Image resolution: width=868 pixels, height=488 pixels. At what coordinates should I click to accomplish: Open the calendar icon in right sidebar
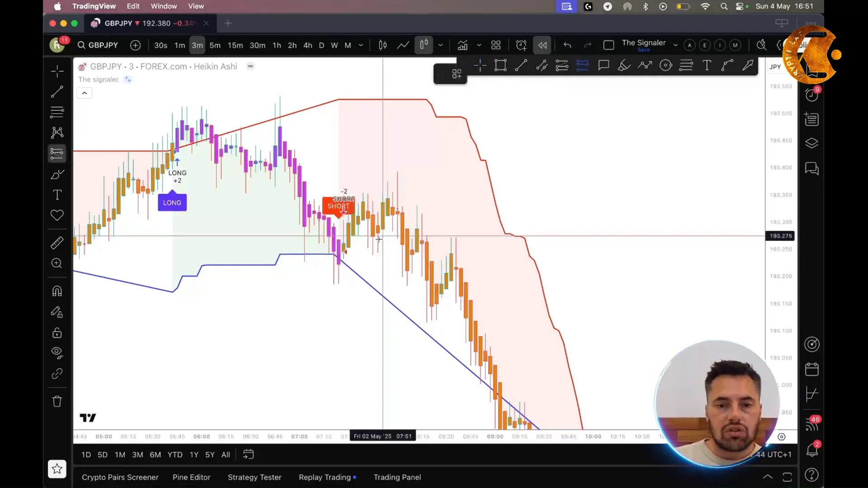812,369
